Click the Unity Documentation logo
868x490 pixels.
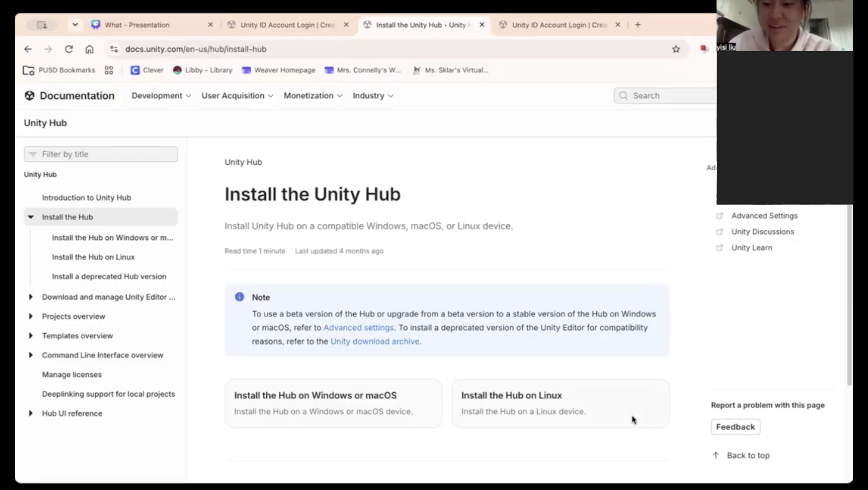[69, 96]
